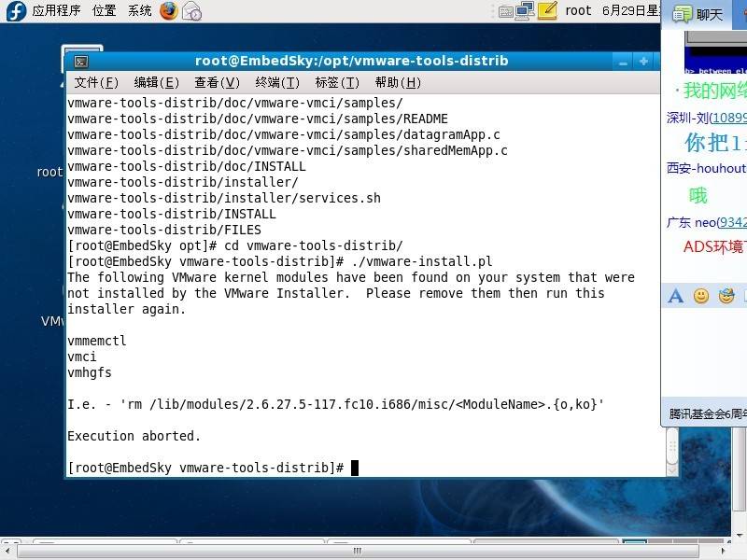Image resolution: width=747 pixels, height=560 pixels.
Task: Click the font 'A' icon in chat toolbar
Action: (x=676, y=297)
